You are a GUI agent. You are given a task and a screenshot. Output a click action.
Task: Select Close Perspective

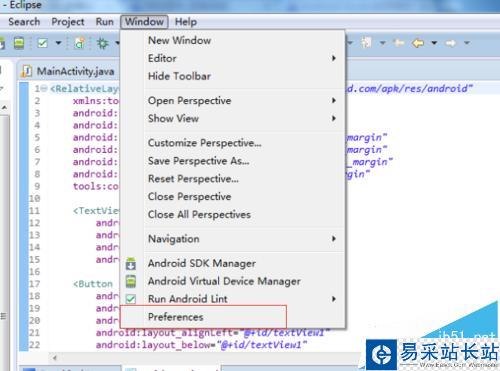point(232,197)
